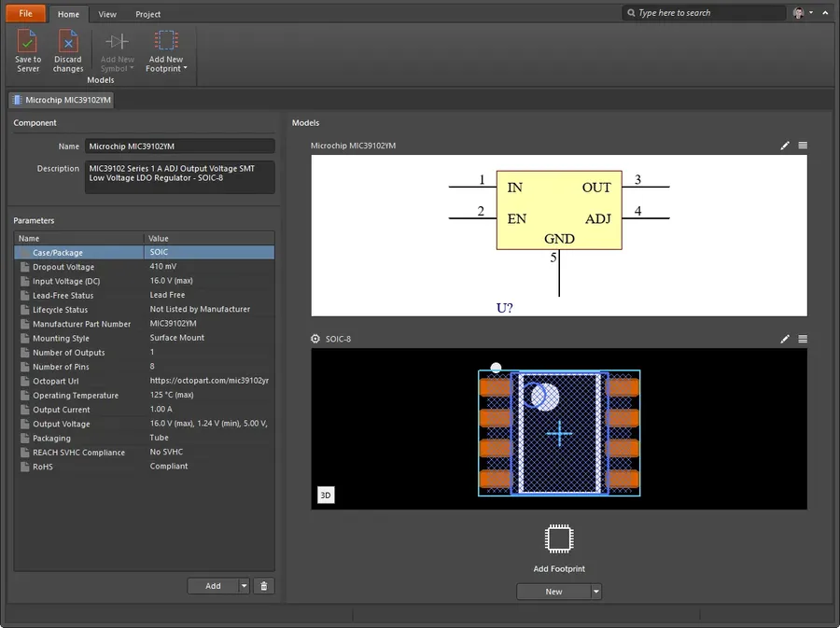
Task: Expand the New footprint dropdown arrow
Action: click(x=595, y=592)
